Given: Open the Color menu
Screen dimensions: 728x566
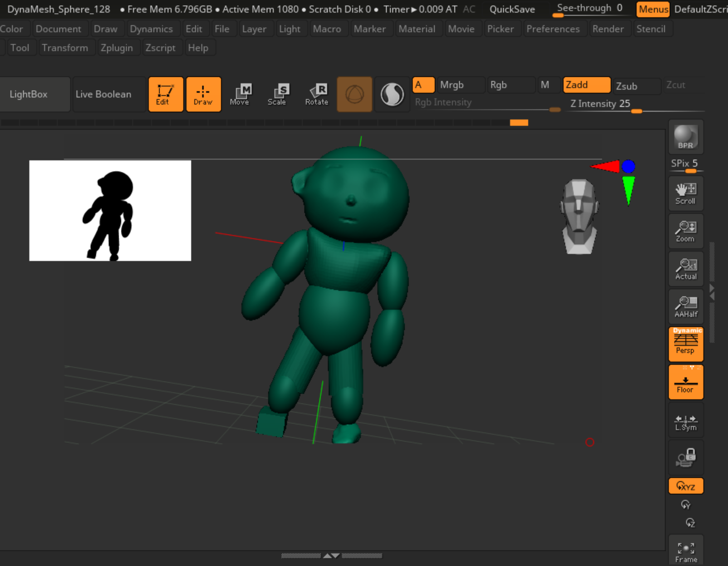Looking at the screenshot, I should tap(12, 29).
